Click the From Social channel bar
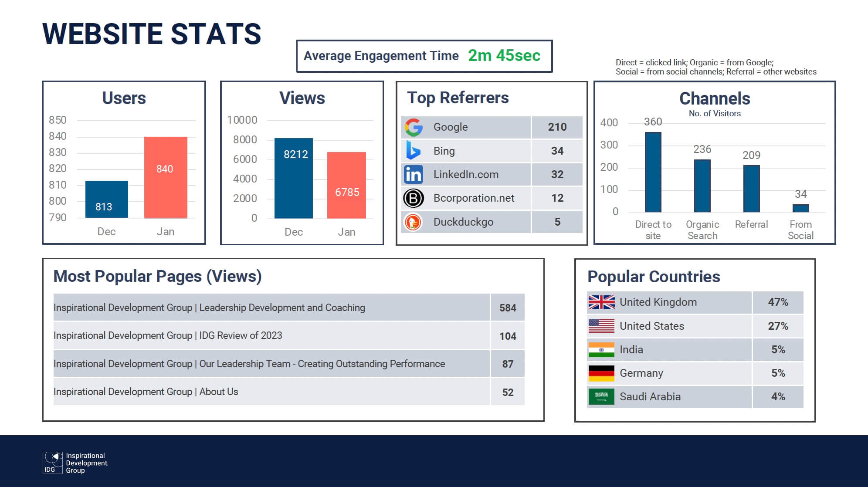 click(x=800, y=208)
